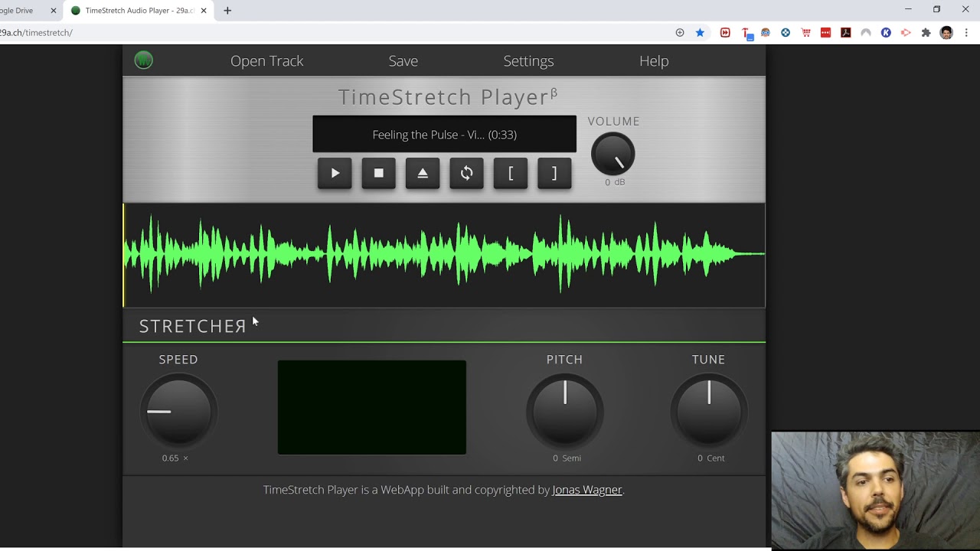The image size is (980, 551).
Task: Click the Play button
Action: tap(335, 173)
